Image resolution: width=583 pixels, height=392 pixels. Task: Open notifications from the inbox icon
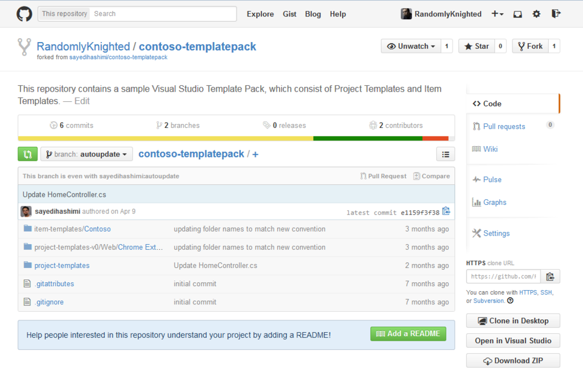pyautogui.click(x=518, y=14)
